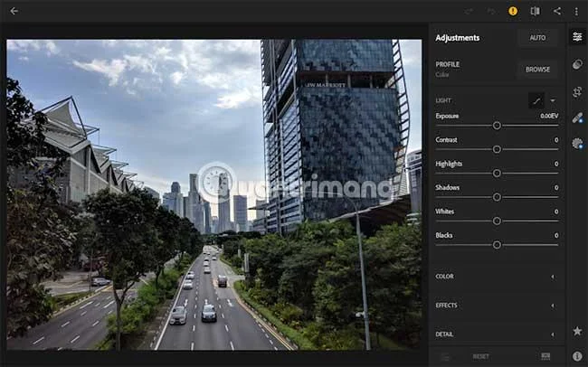Click the yellow warning alert icon
Viewport: 588px width, 367px height.
click(x=513, y=11)
